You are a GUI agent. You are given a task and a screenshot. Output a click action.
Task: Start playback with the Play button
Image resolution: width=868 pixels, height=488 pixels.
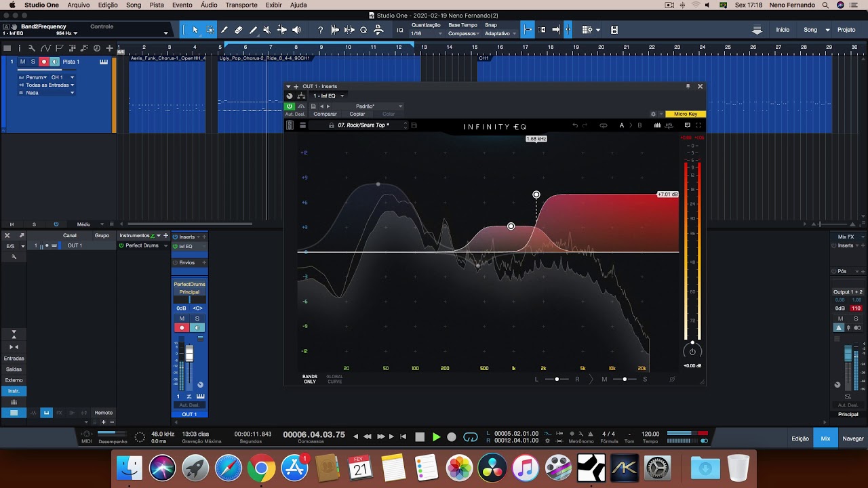point(436,437)
